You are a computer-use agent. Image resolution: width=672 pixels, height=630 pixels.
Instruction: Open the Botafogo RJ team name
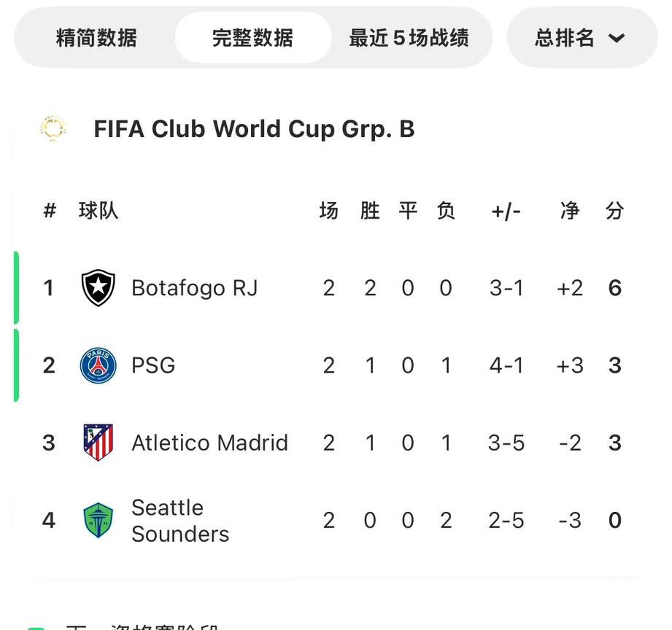tap(195, 288)
